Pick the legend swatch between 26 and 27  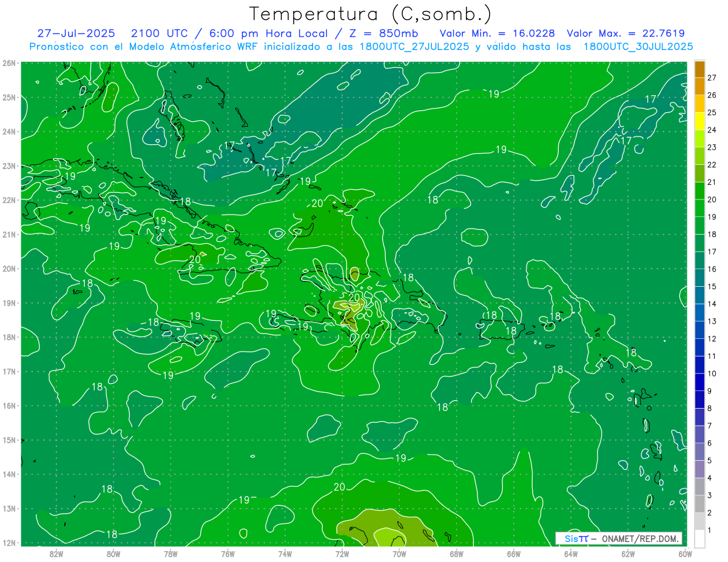coord(699,86)
